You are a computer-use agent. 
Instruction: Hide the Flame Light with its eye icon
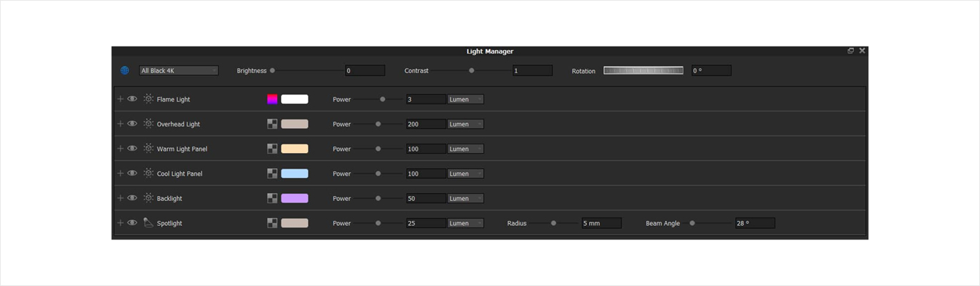pyautogui.click(x=132, y=99)
